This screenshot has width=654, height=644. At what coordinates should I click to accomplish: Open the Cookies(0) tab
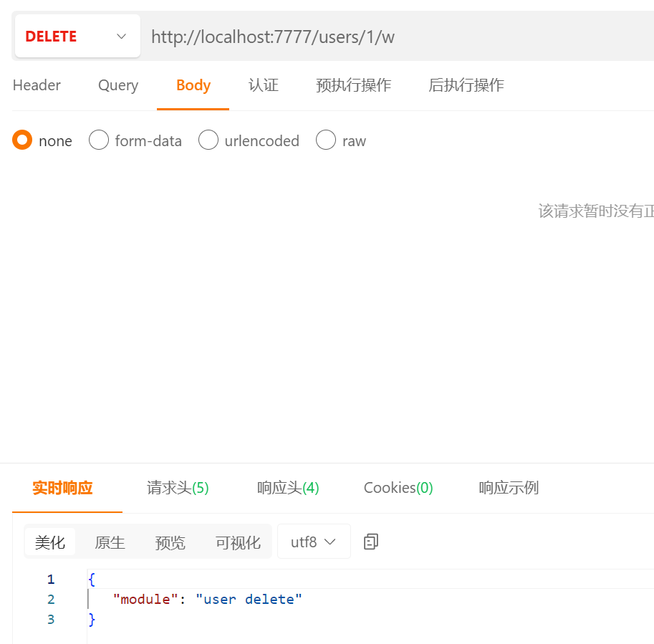pos(398,488)
